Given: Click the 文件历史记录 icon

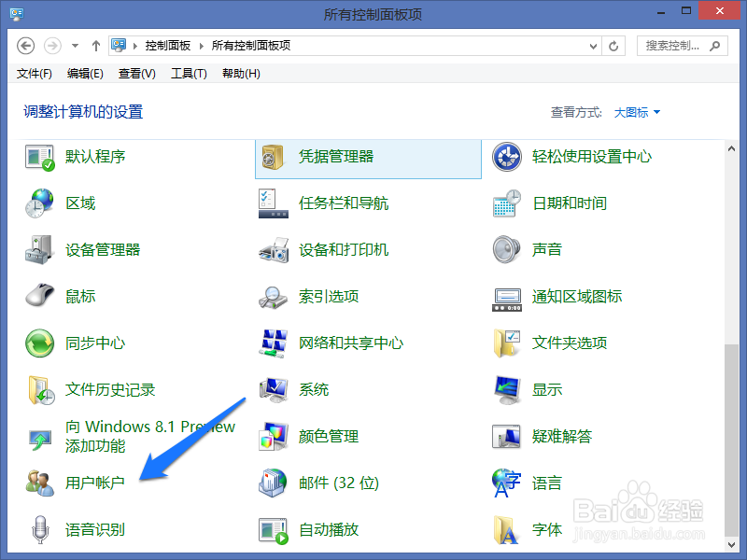Looking at the screenshot, I should (x=40, y=390).
